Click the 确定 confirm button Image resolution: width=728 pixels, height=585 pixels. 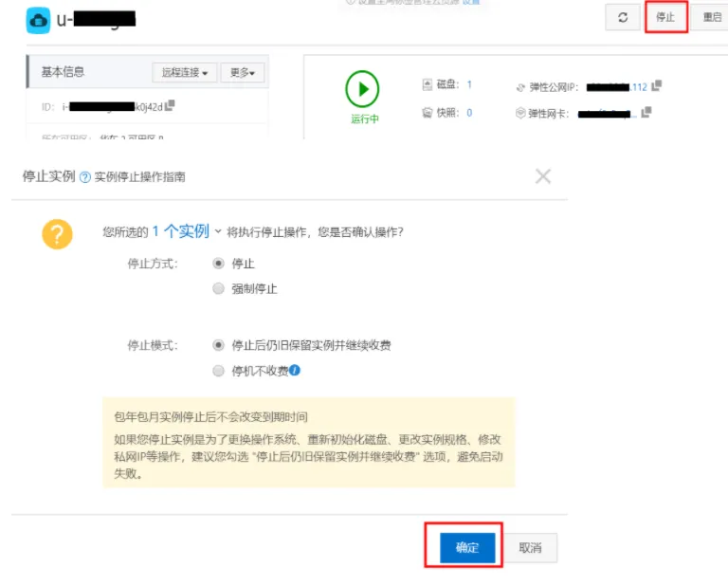pos(467,548)
